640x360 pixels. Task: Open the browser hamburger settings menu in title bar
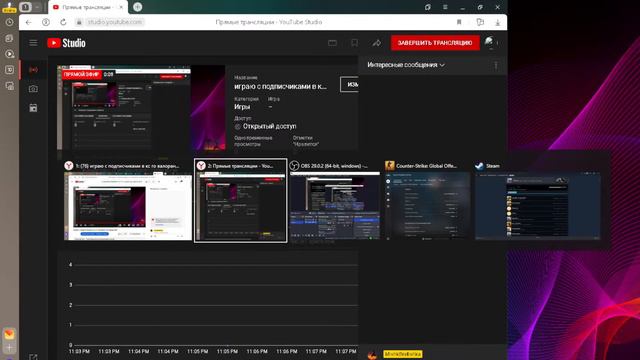tap(445, 7)
